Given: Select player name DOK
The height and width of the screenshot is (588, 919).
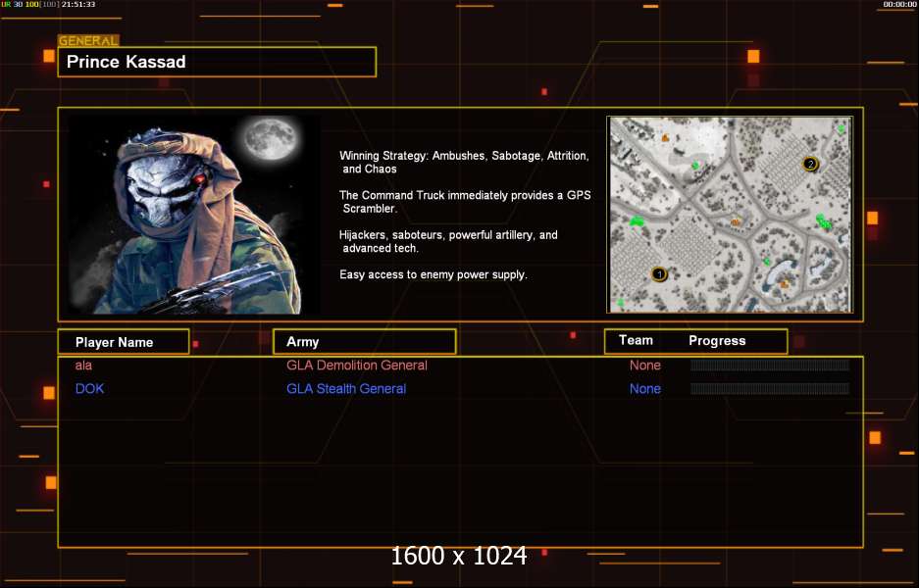Looking at the screenshot, I should (x=89, y=388).
